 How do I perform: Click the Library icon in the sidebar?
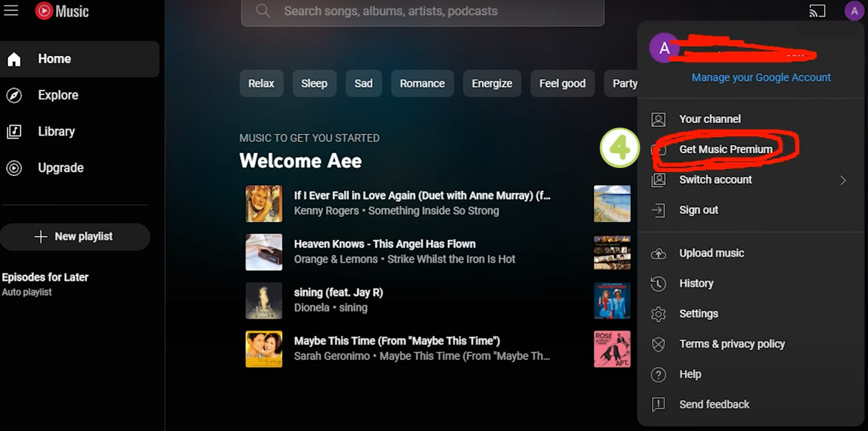coord(14,132)
